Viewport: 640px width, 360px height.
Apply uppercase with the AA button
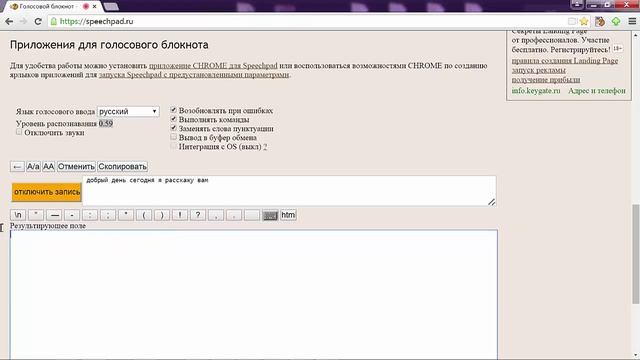click(x=48, y=167)
